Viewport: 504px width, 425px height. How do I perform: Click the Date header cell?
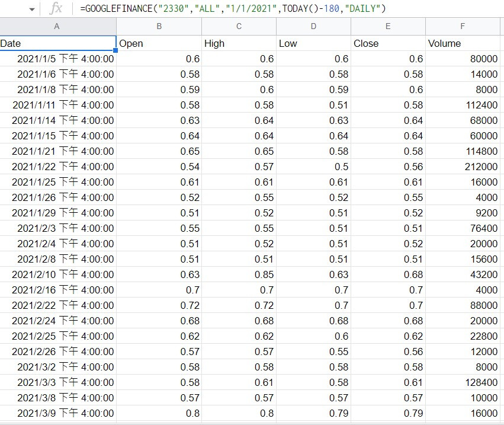[x=58, y=43]
